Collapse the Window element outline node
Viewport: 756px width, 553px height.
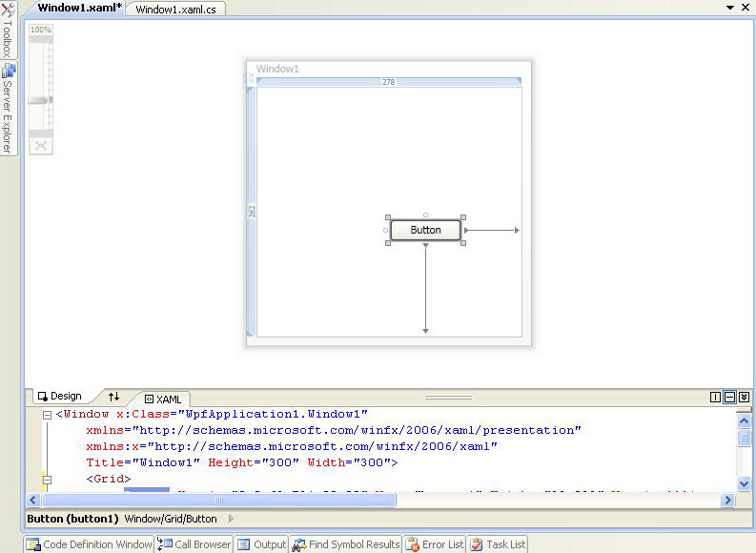[47, 415]
